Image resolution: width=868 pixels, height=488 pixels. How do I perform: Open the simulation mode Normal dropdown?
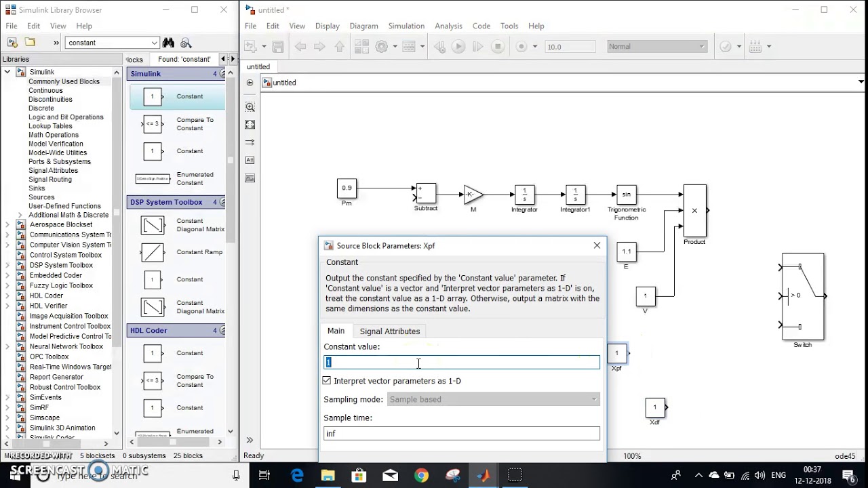click(656, 47)
